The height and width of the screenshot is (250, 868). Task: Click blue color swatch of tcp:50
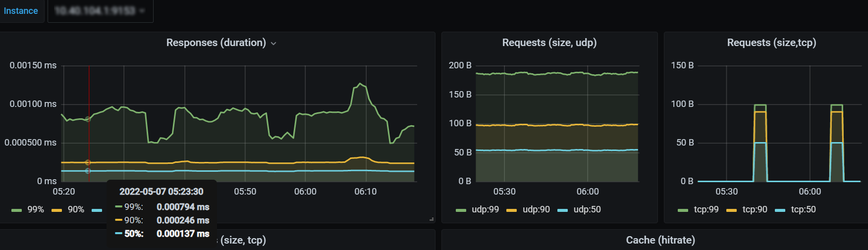(x=780, y=210)
